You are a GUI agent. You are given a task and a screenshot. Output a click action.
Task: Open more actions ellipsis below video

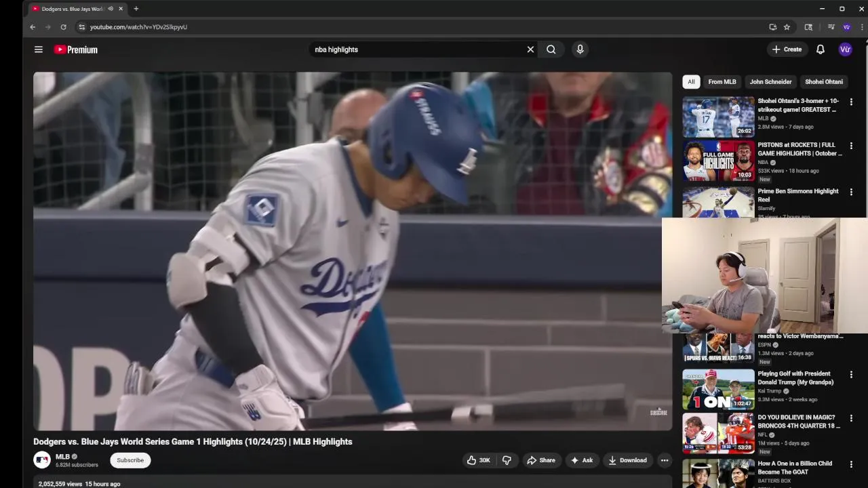tap(665, 460)
